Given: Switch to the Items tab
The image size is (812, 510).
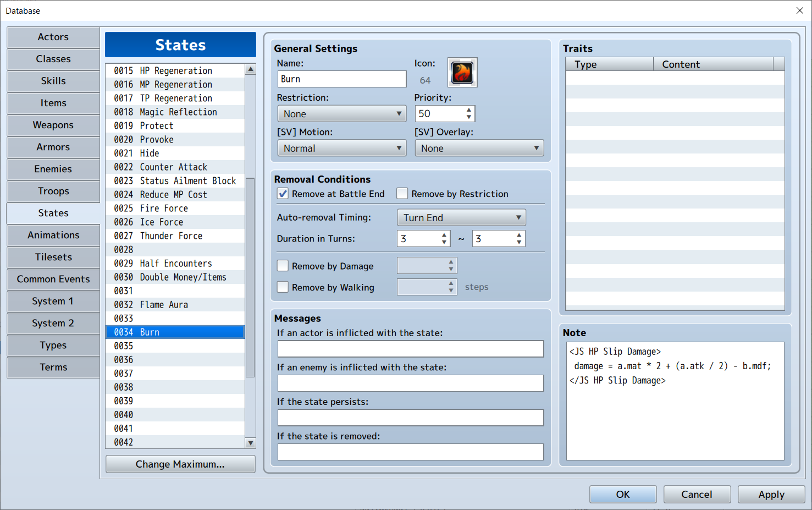Looking at the screenshot, I should [x=53, y=103].
